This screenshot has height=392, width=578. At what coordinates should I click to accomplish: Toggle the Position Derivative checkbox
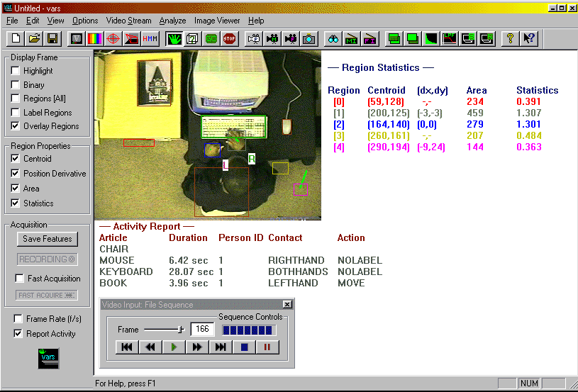[16, 174]
